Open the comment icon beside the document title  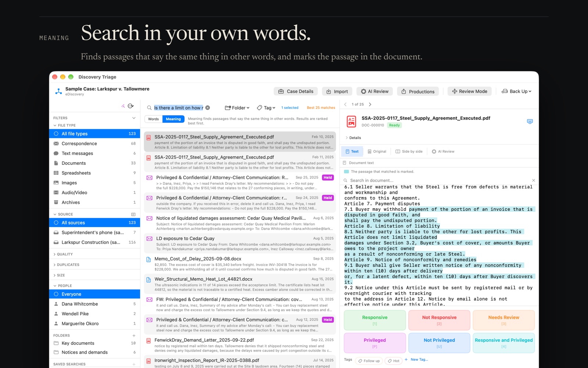pyautogui.click(x=530, y=121)
